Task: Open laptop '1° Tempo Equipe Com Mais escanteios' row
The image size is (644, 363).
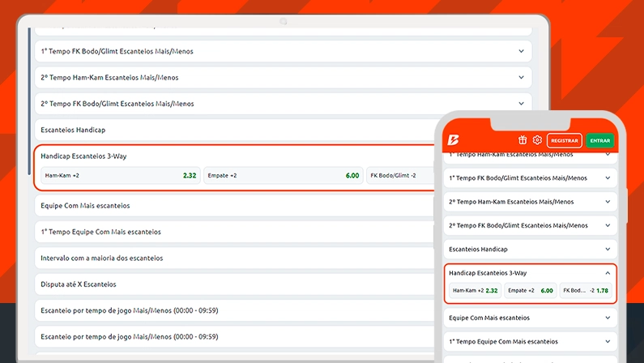Action: tap(235, 232)
